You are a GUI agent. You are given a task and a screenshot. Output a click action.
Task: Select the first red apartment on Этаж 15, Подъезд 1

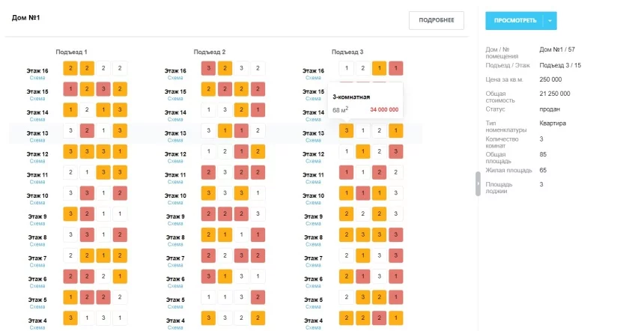(x=70, y=89)
